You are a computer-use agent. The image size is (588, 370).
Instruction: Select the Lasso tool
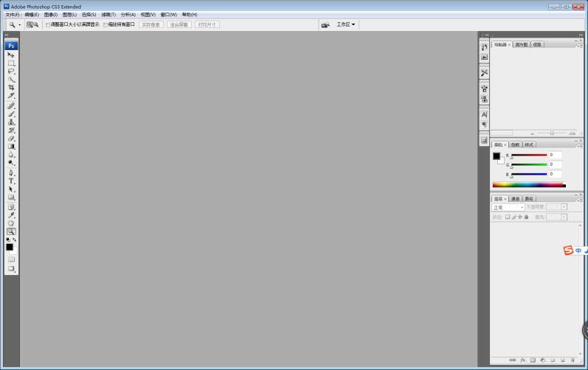[x=11, y=71]
